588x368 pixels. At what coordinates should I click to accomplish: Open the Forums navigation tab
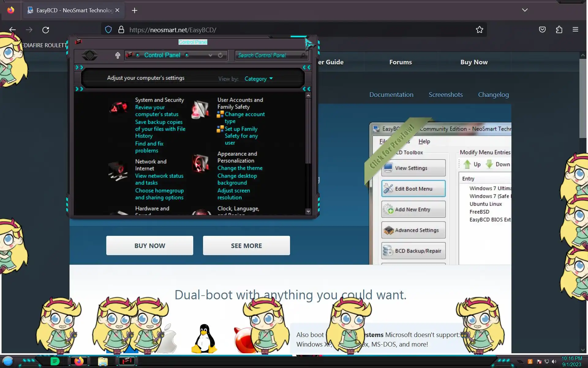click(x=400, y=62)
